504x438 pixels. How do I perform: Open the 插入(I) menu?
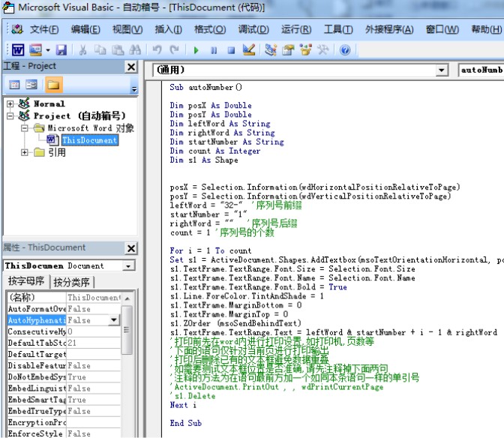168,29
